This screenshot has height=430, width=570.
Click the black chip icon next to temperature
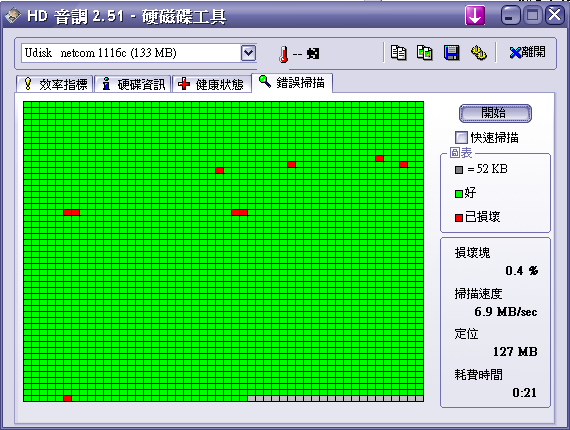point(313,54)
